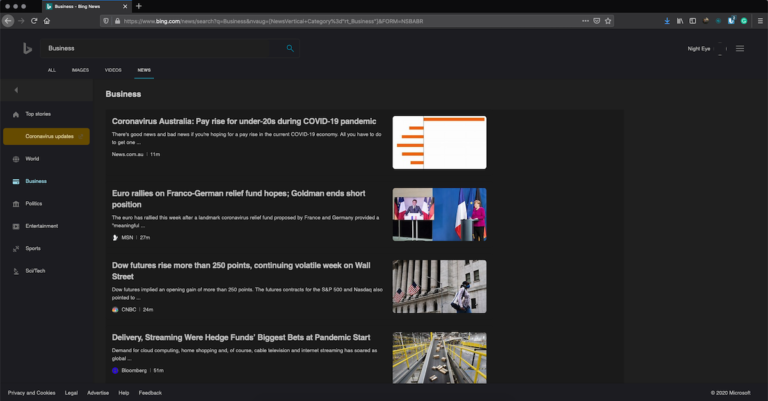
Task: Switch to the ALL search tab
Action: (x=51, y=70)
